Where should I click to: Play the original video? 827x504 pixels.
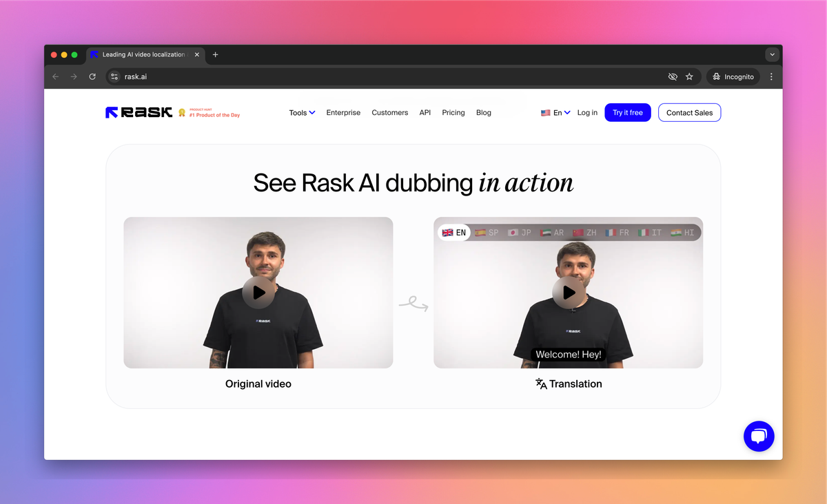click(258, 293)
